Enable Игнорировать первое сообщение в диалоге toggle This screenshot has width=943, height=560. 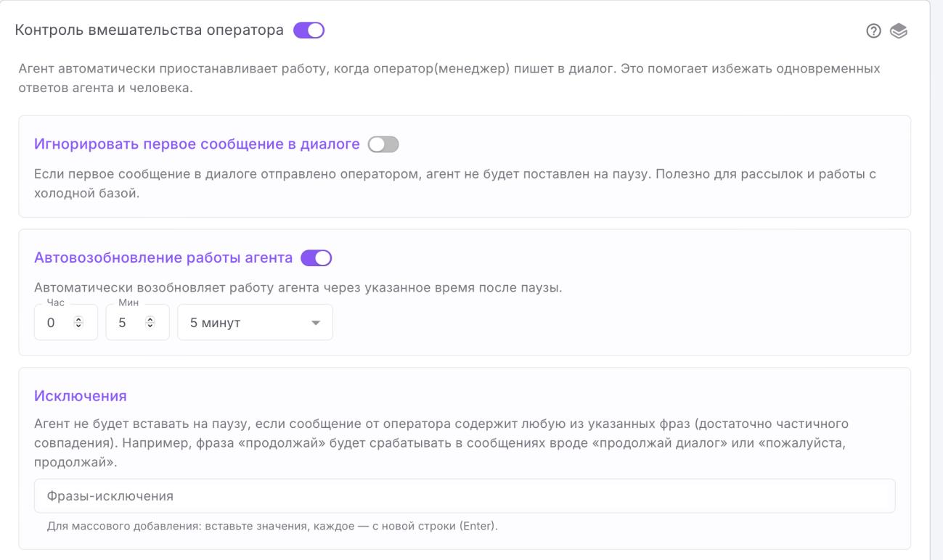coord(384,144)
